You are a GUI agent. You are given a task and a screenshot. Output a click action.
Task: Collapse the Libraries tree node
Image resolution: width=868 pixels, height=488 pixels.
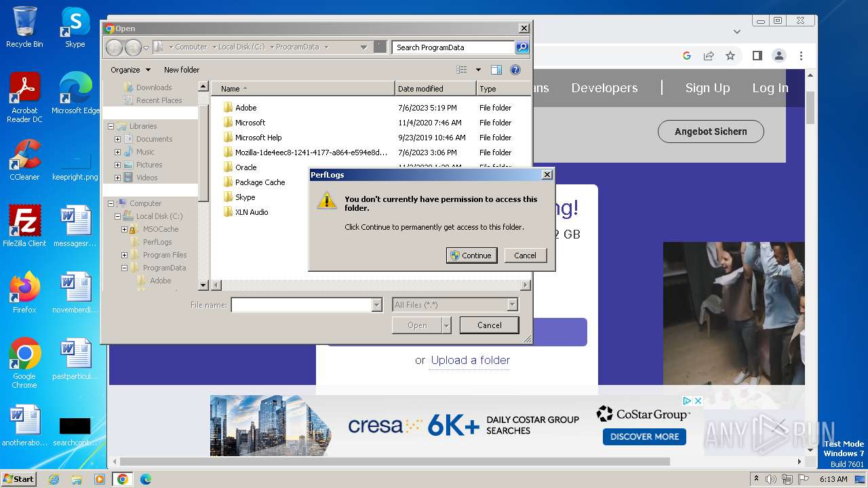[111, 127]
